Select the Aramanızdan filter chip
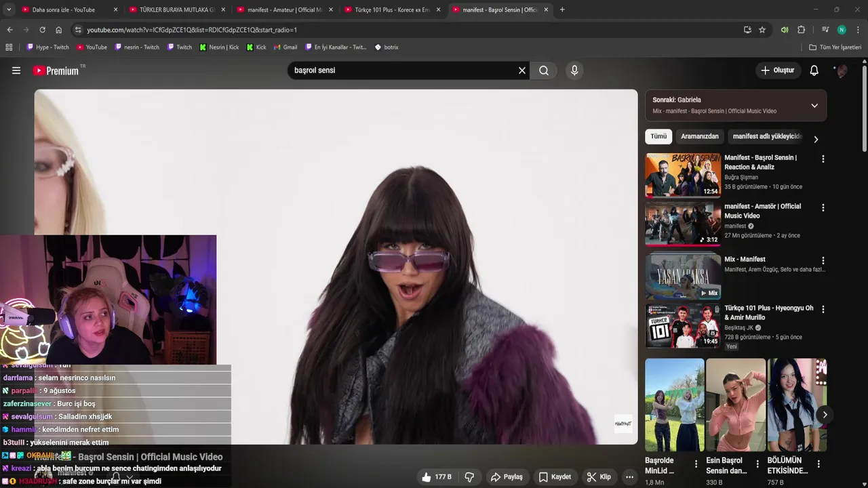This screenshot has height=488, width=868. [699, 136]
